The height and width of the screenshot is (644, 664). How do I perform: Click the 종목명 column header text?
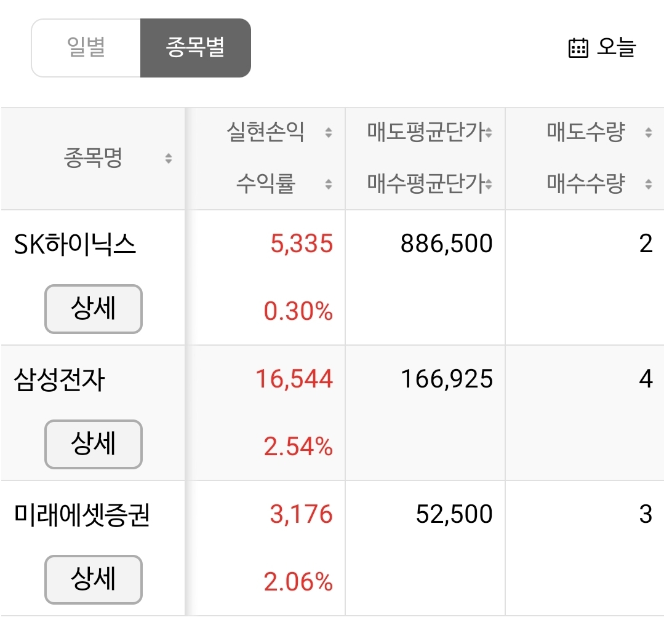coord(93,158)
